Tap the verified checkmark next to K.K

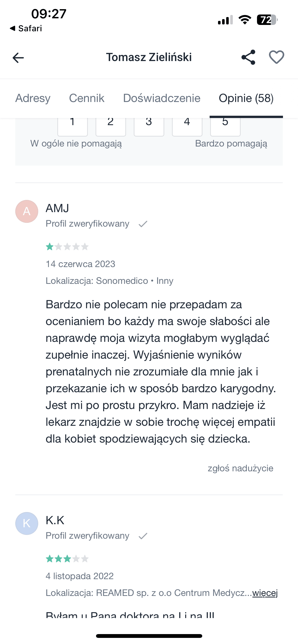[x=143, y=536]
